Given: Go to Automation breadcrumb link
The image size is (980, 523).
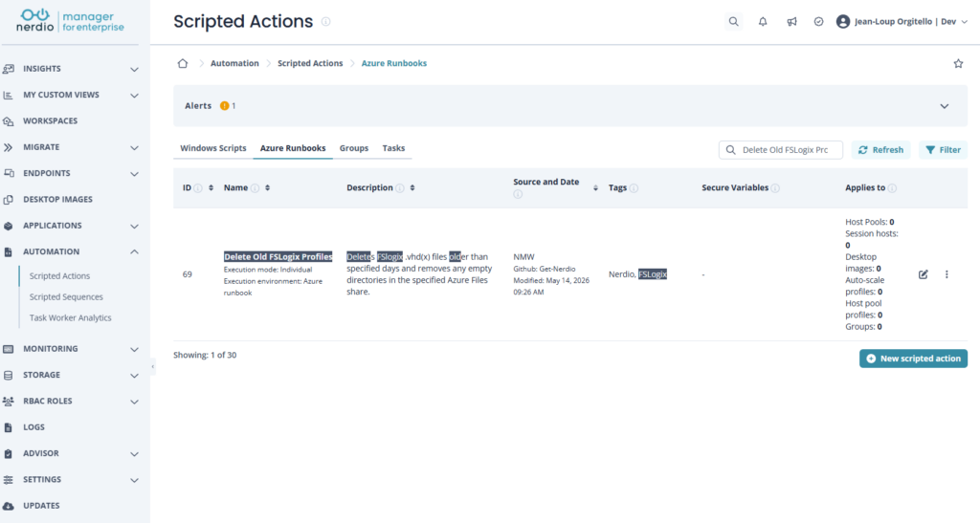Looking at the screenshot, I should [234, 63].
